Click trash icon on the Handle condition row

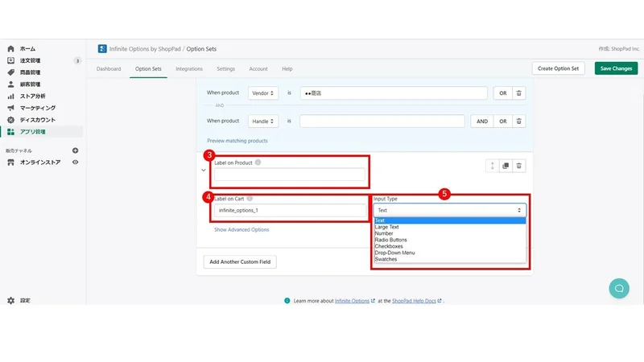coord(518,121)
